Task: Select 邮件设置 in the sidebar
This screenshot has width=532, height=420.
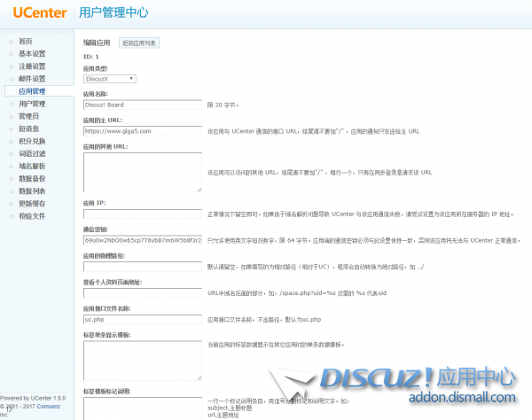Action: [x=32, y=79]
